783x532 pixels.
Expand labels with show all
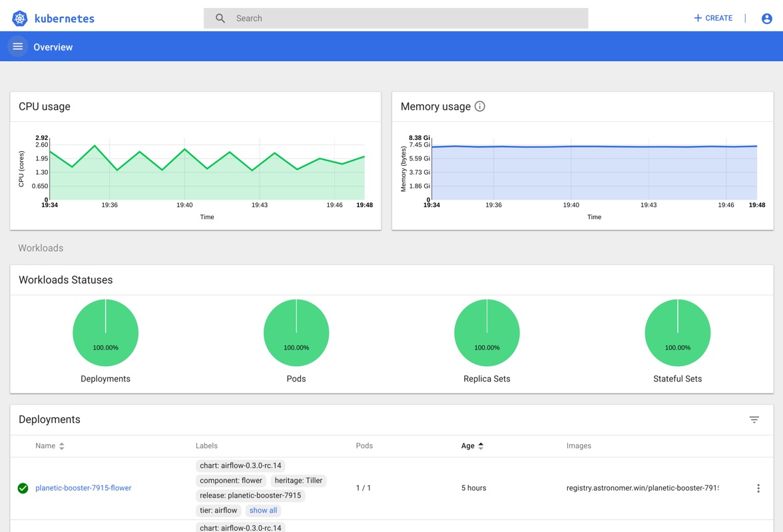pos(263,511)
